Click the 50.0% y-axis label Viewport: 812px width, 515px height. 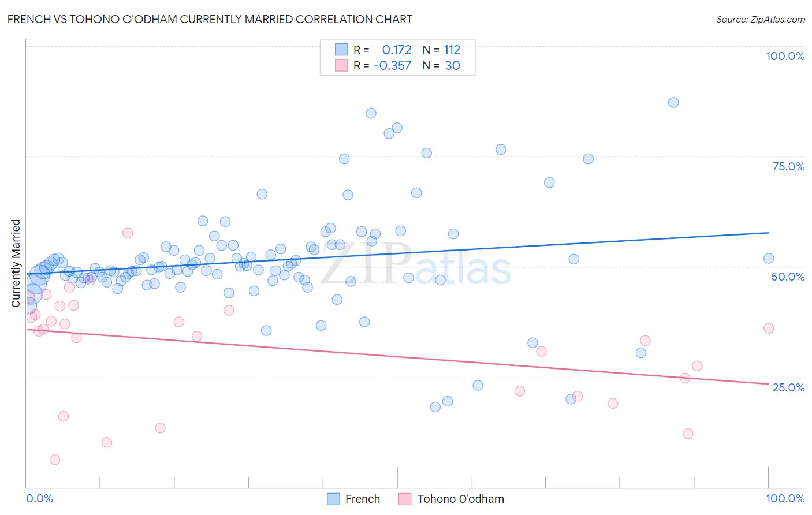pyautogui.click(x=788, y=277)
